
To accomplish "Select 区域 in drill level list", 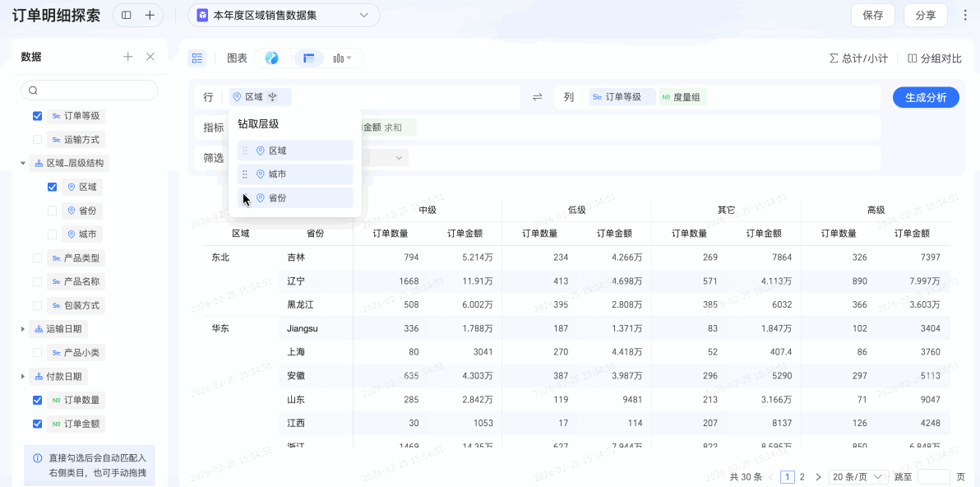I will pos(295,151).
